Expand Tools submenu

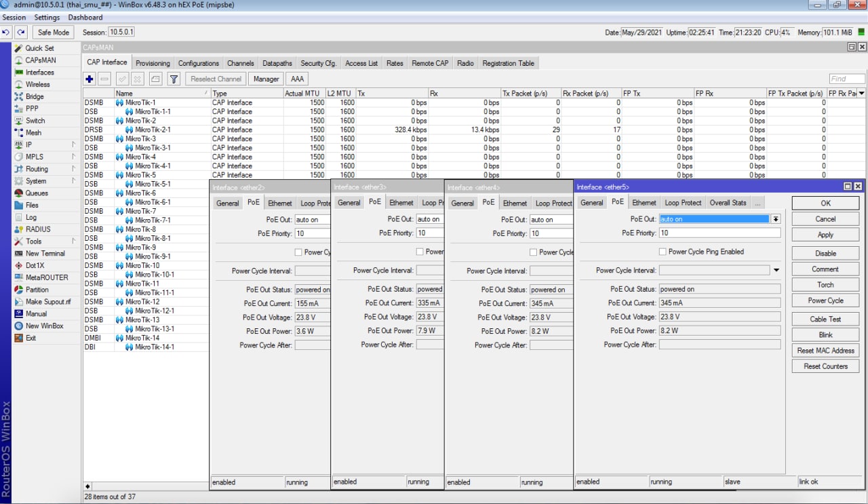click(73, 241)
